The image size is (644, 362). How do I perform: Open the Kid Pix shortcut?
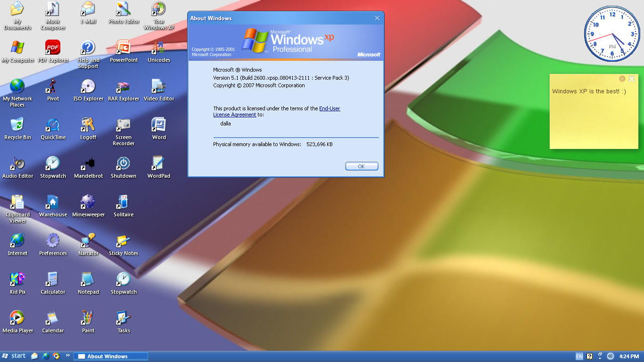coord(17,283)
